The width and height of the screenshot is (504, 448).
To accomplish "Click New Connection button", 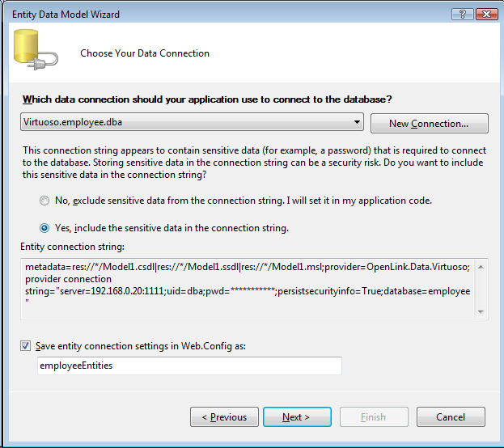I will click(429, 124).
